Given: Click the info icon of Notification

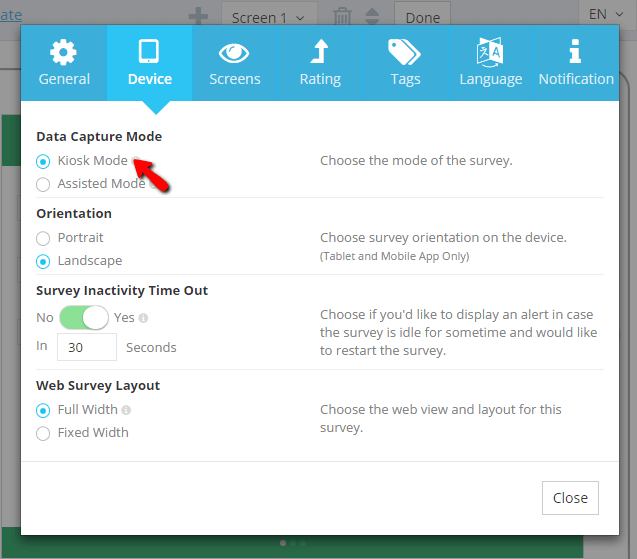Looking at the screenshot, I should click(575, 51).
